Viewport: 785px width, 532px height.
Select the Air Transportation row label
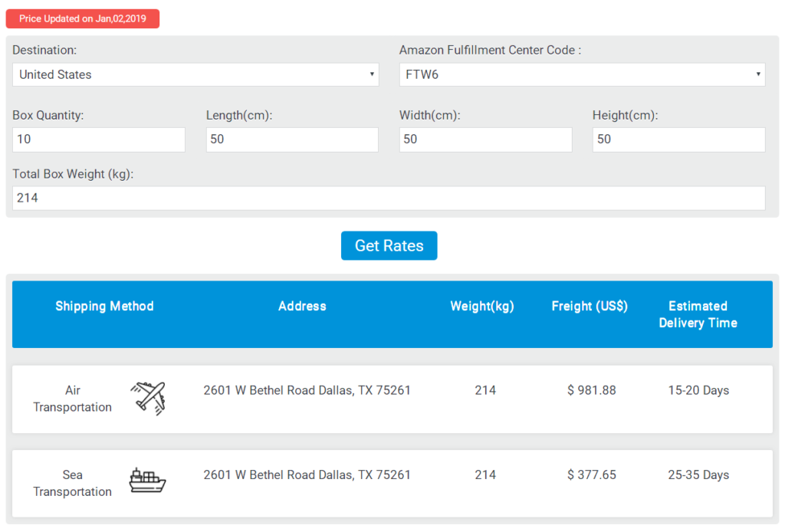point(72,399)
